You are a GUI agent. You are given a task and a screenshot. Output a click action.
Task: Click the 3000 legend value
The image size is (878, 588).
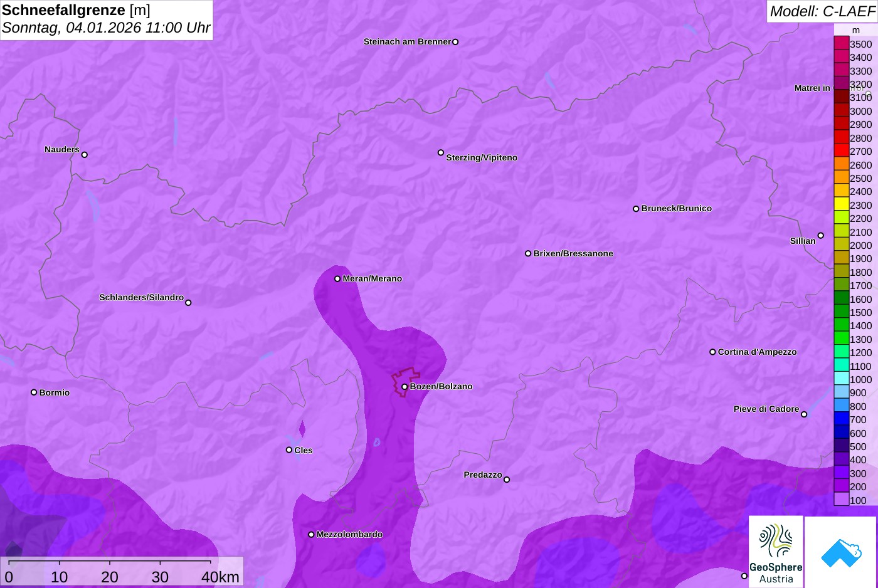[860, 111]
